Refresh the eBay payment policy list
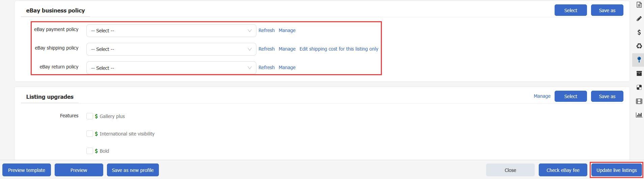The width and height of the screenshot is (644, 179). pos(267,30)
